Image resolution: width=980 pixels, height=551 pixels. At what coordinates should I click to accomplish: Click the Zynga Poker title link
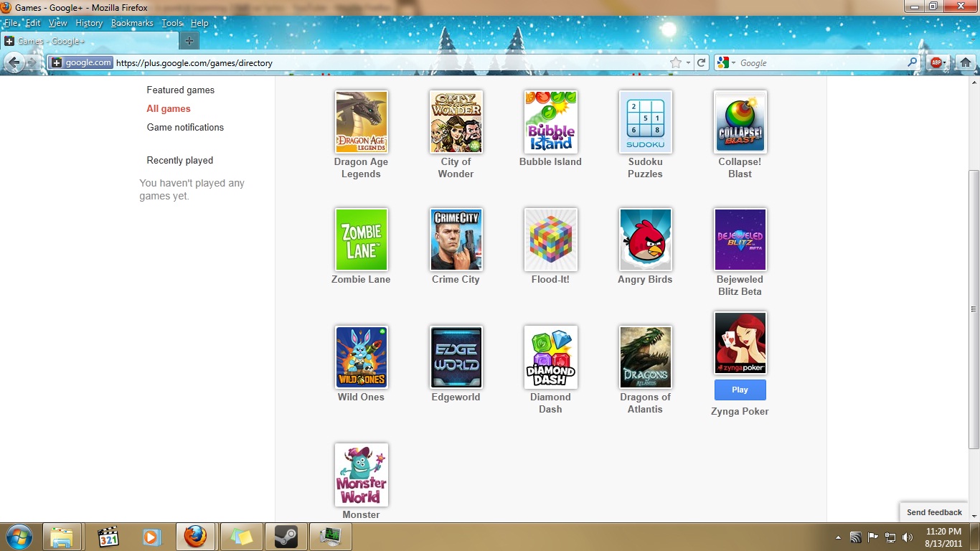pyautogui.click(x=740, y=411)
